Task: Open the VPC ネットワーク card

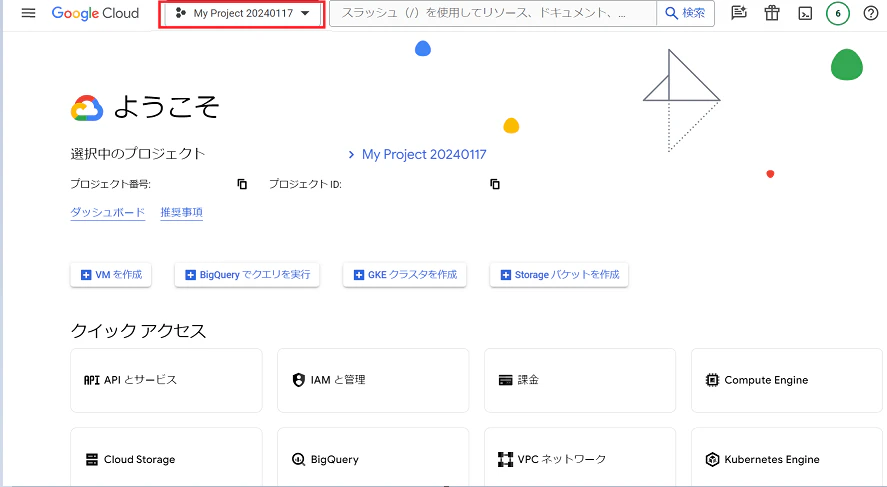Action: (580, 457)
